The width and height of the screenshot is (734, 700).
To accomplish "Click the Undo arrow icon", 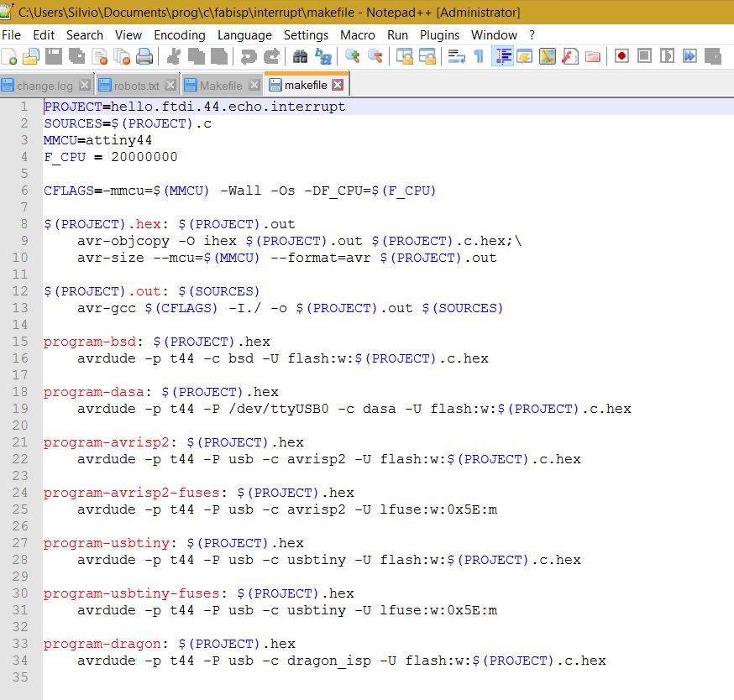I will point(248,56).
